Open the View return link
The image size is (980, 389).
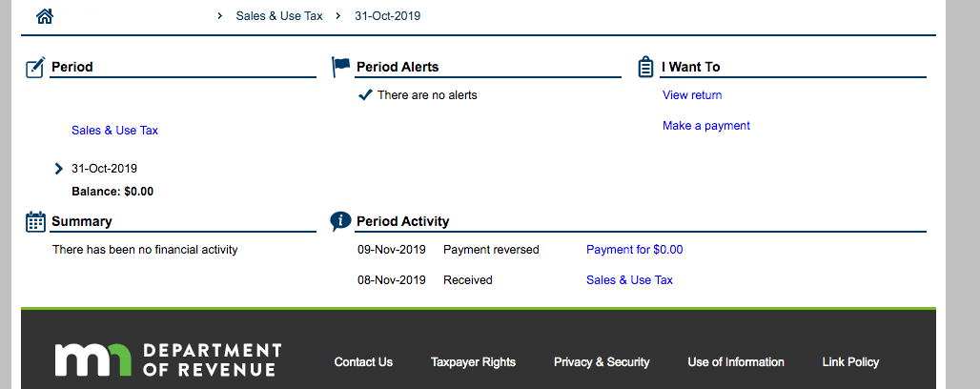[692, 95]
